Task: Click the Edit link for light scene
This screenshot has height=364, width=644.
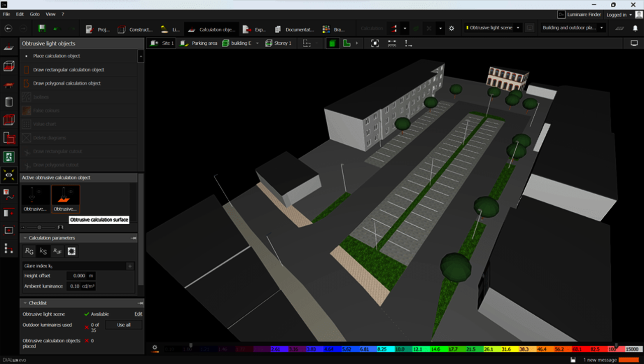Action: pyautogui.click(x=138, y=314)
